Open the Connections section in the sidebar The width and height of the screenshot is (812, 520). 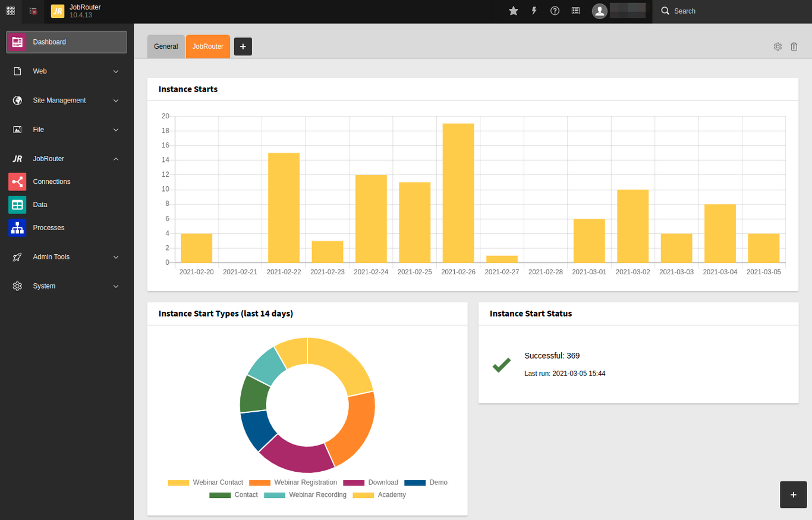point(52,181)
